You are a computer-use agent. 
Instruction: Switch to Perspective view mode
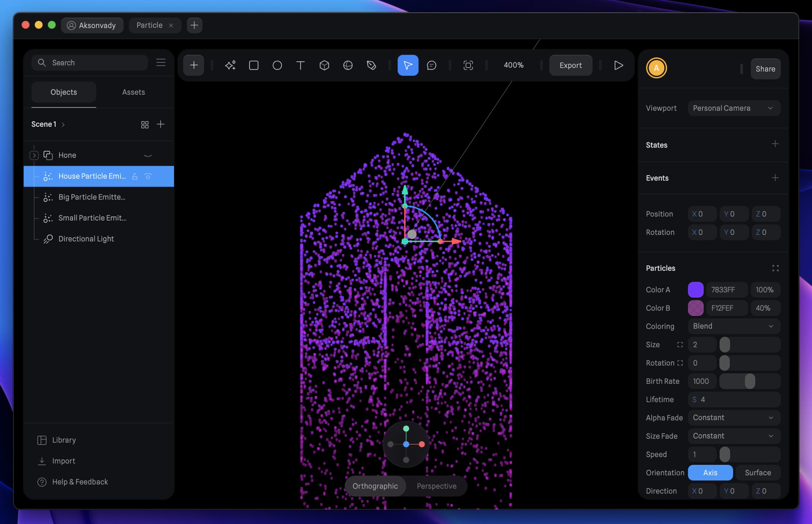coord(437,486)
